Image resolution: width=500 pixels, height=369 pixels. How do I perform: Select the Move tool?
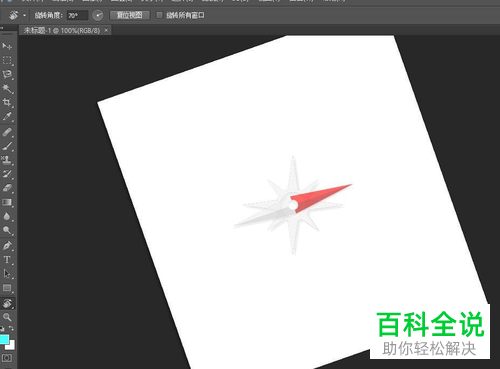pyautogui.click(x=7, y=46)
